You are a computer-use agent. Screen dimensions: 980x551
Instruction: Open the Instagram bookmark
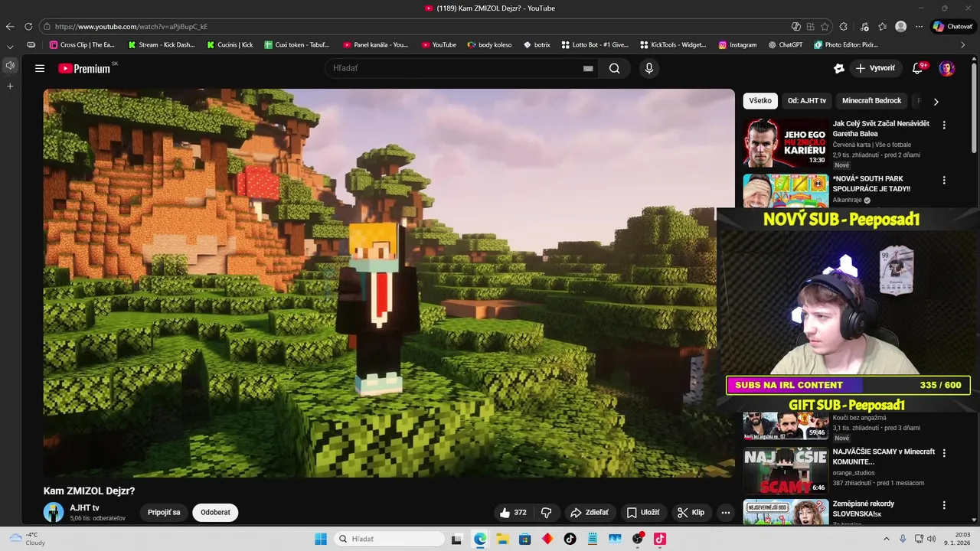pos(737,45)
